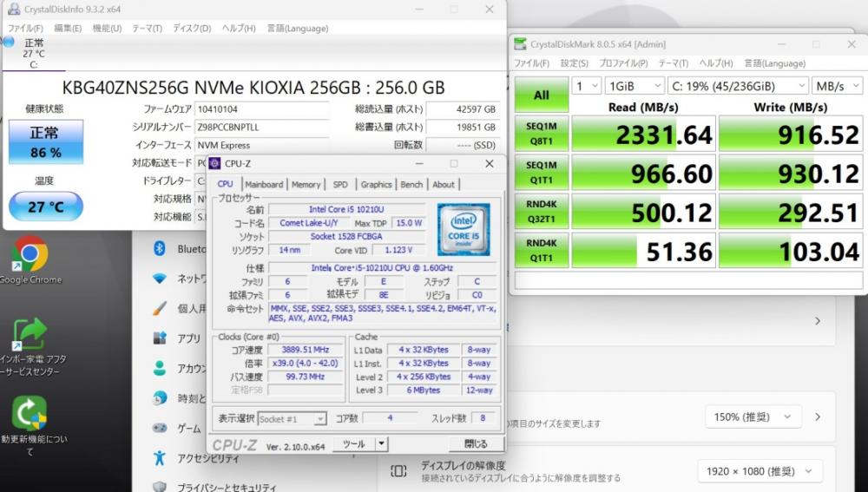868x492 pixels.
Task: Open 機能(U) menu in CrystalDiskInfo
Action: click(107, 29)
